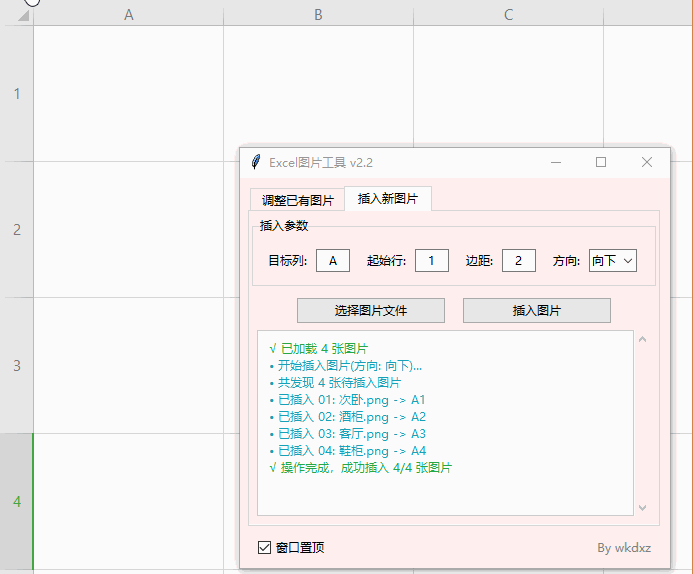Click the select-all corner of spreadsheet
693x574 pixels.
tap(17, 15)
